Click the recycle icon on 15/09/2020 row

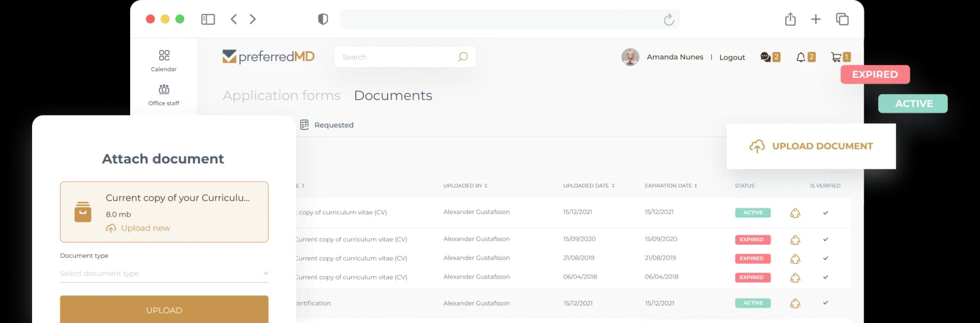pos(795,240)
